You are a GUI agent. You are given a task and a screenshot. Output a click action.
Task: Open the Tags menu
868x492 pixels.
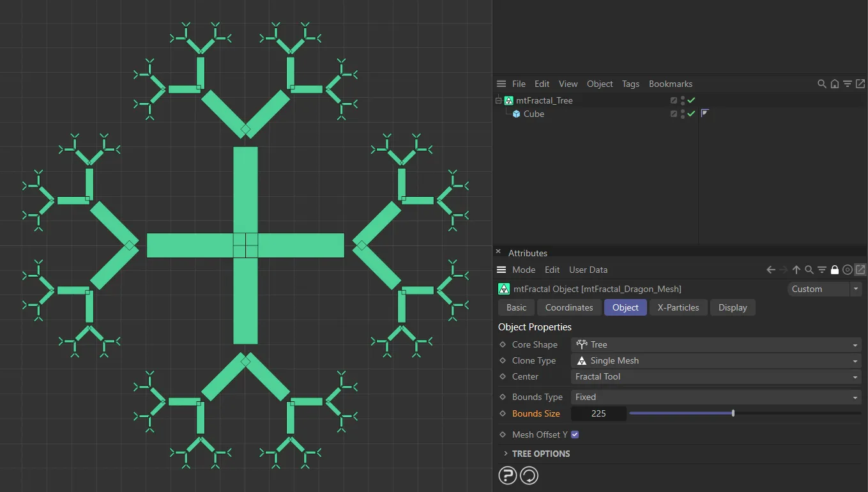(x=630, y=84)
